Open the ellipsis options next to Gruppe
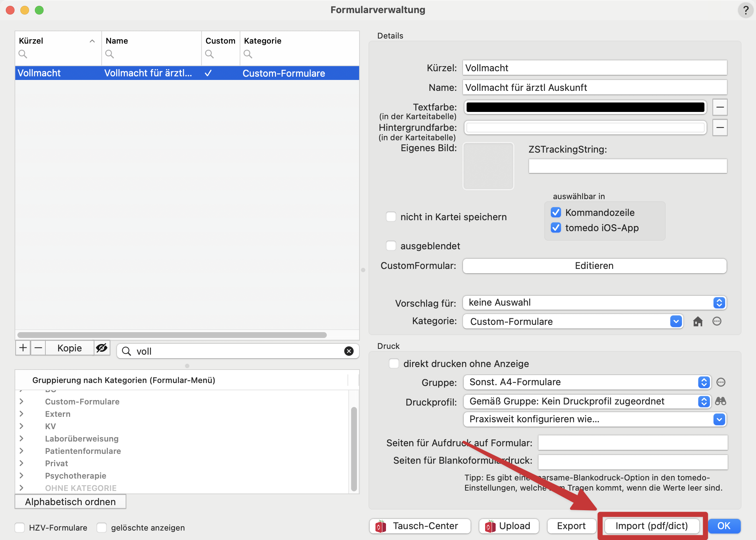The image size is (756, 540). (721, 382)
